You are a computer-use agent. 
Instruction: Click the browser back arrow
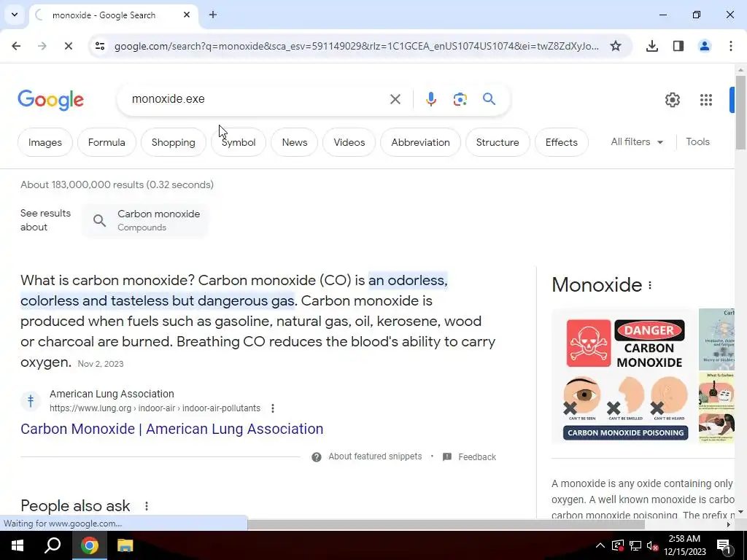point(16,46)
